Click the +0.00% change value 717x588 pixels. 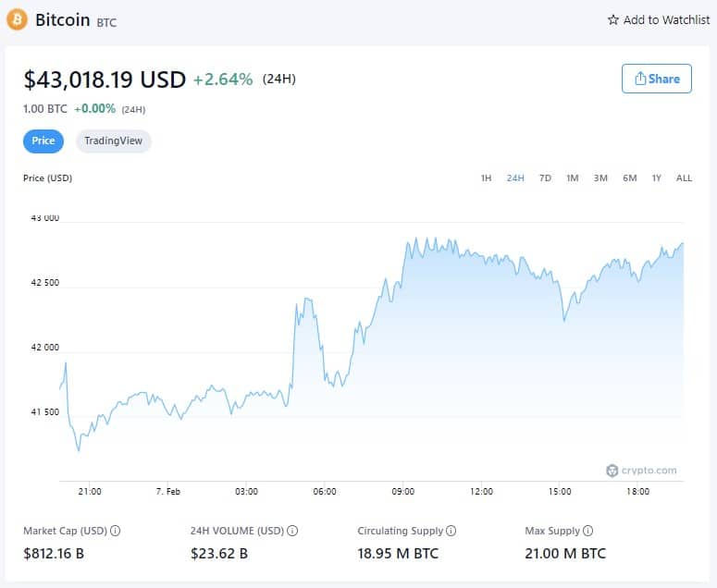click(x=95, y=109)
